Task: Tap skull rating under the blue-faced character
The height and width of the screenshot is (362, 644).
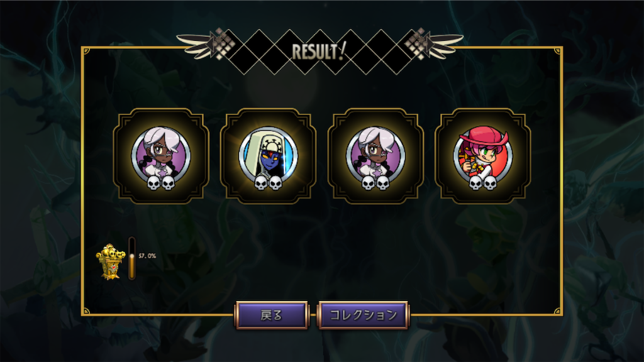Action: 268,183
